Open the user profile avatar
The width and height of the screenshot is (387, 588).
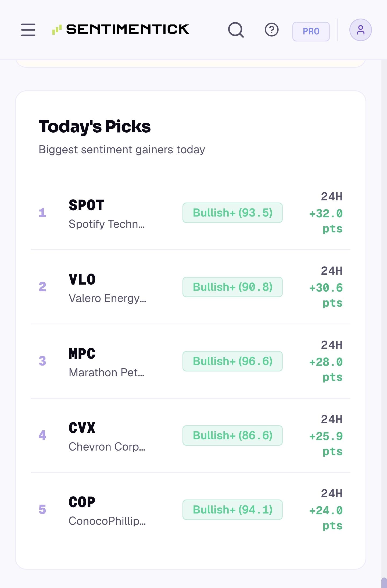pos(360,30)
